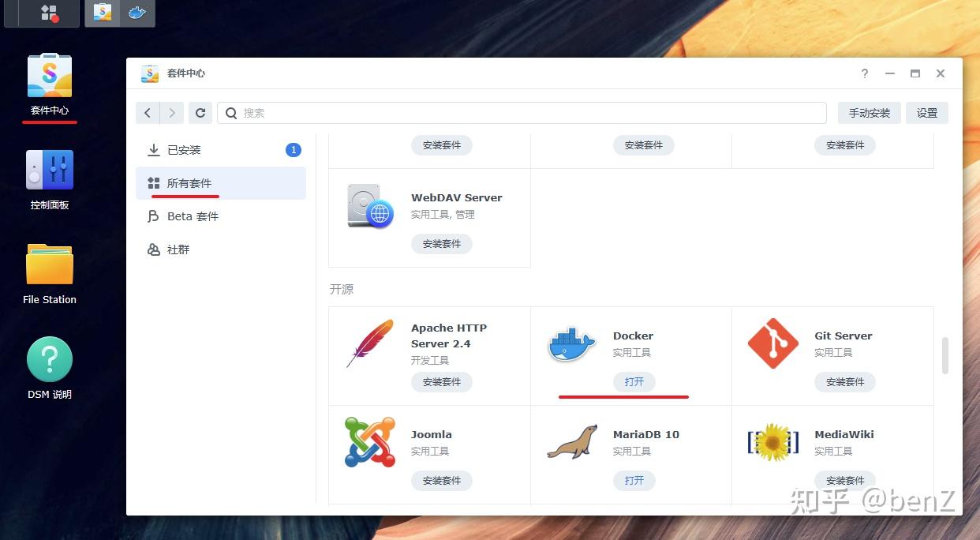Open Package Center help
The height and width of the screenshot is (540, 980).
click(864, 73)
